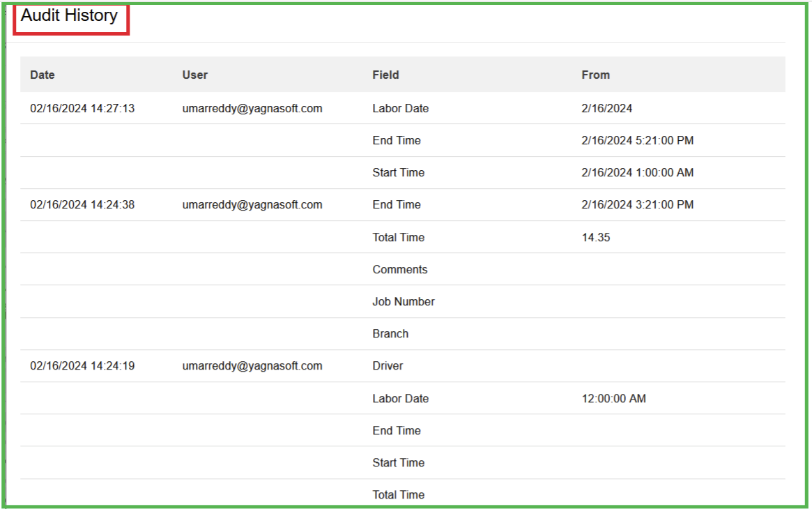Image resolution: width=812 pixels, height=509 pixels.
Task: Click user email in the 14:24:19 row
Action: coord(252,365)
